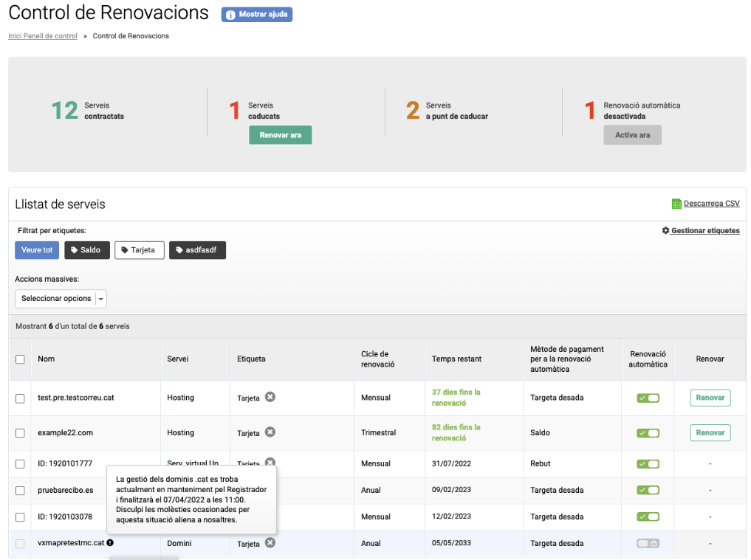Open the Gestionar etiquetes link text
Image resolution: width=751 pixels, height=560 pixels.
pyautogui.click(x=705, y=231)
